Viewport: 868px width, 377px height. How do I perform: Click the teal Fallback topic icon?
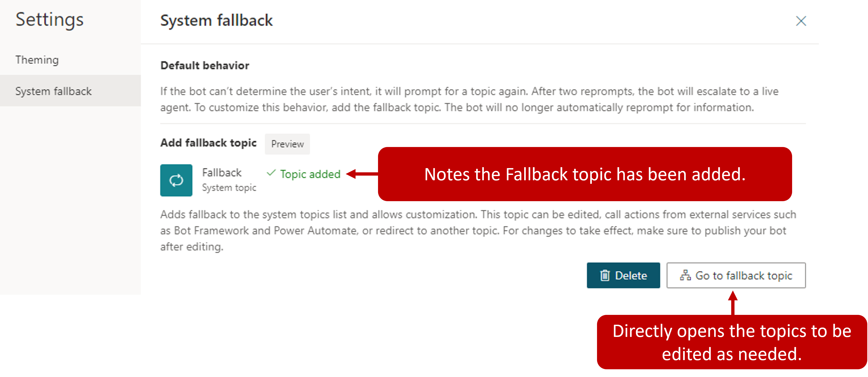coord(176,180)
